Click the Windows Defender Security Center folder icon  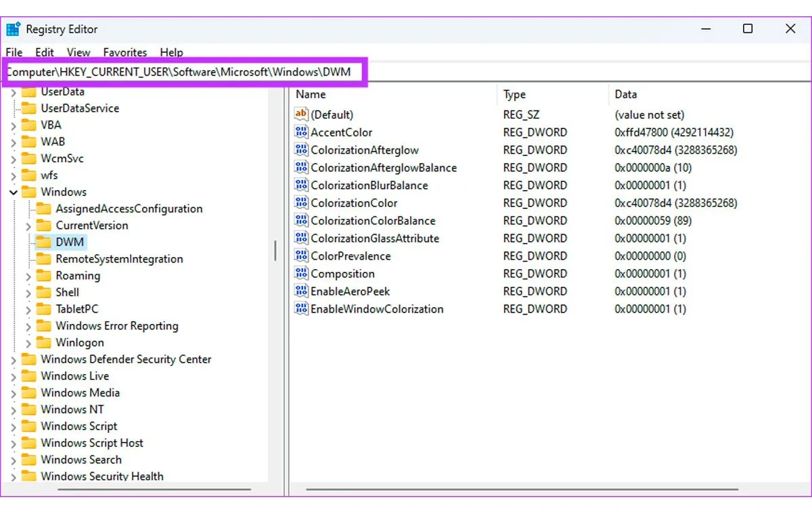click(29, 360)
